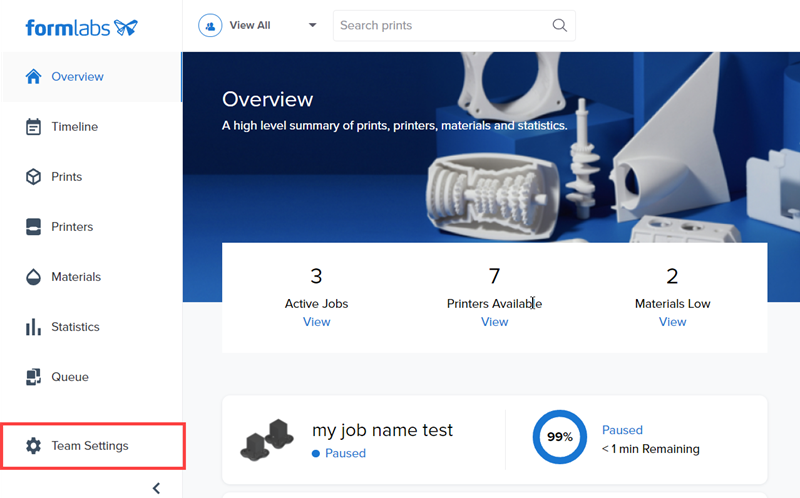Image resolution: width=800 pixels, height=498 pixels.
Task: Click the View All label text
Action: pos(250,25)
